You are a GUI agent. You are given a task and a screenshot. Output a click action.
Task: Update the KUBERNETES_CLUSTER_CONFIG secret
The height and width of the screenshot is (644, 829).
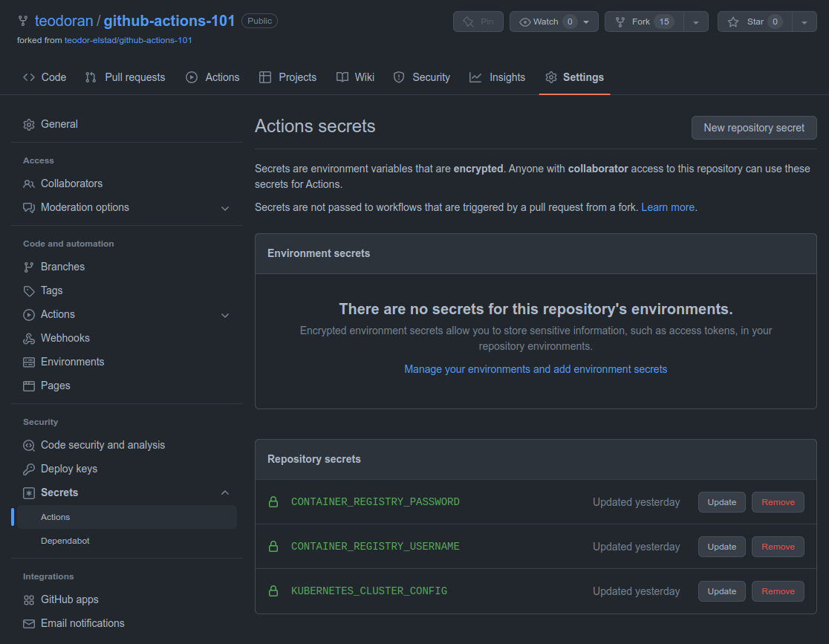point(722,591)
